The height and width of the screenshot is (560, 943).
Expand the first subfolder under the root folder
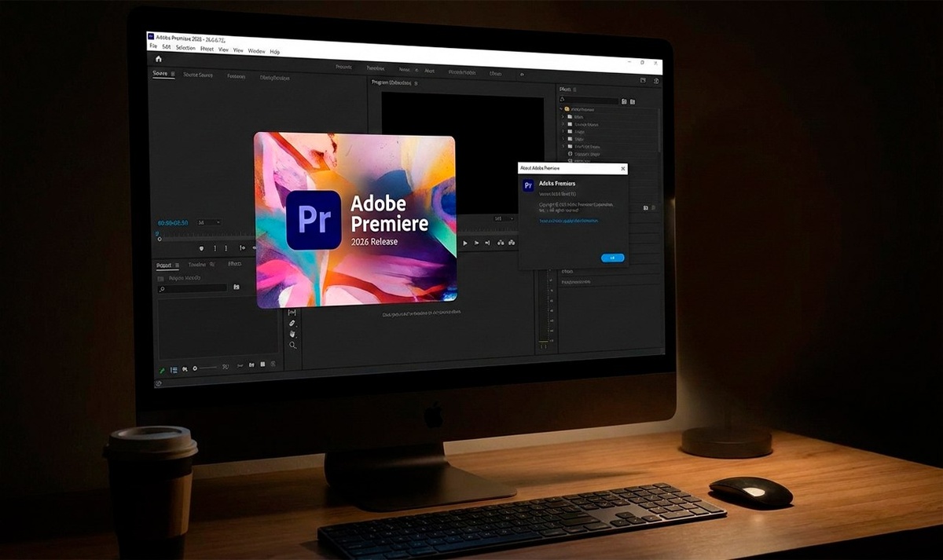point(563,116)
